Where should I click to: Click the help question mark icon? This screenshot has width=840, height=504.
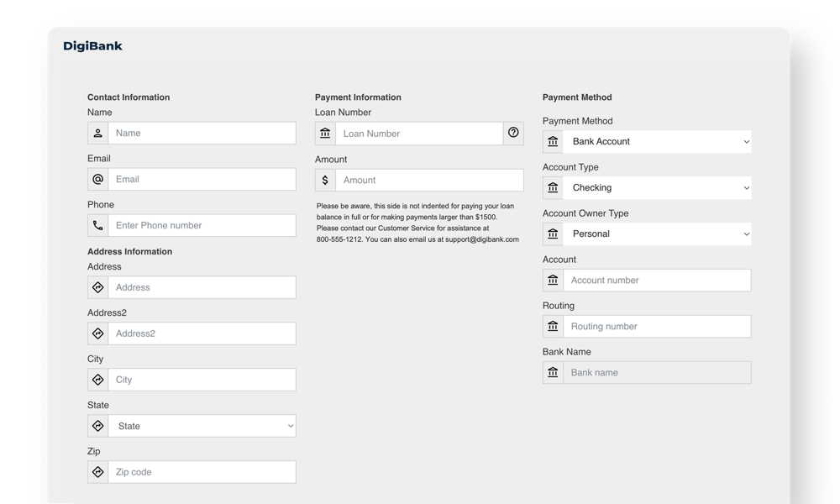(513, 133)
